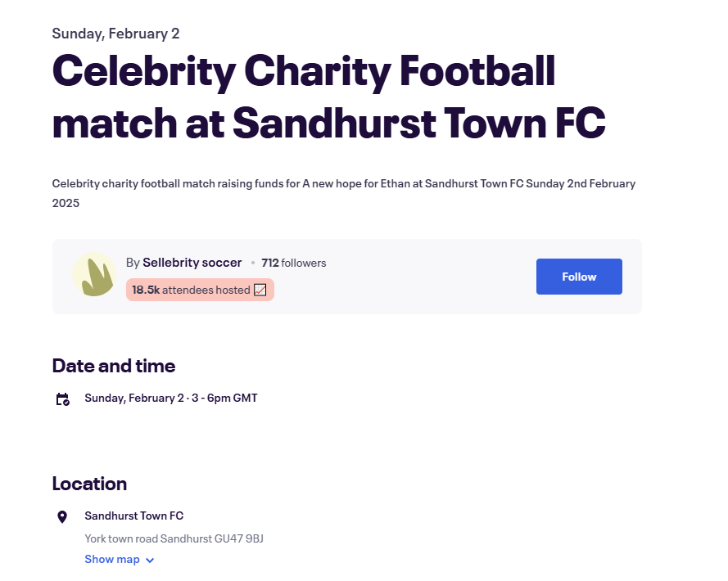Open the Show map link
728x581 pixels.
point(112,559)
